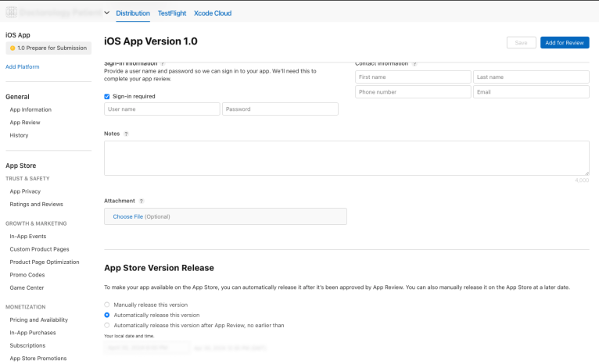Open Ratings and Reviews page
Viewport: 599px width, 364px height.
[x=36, y=205]
